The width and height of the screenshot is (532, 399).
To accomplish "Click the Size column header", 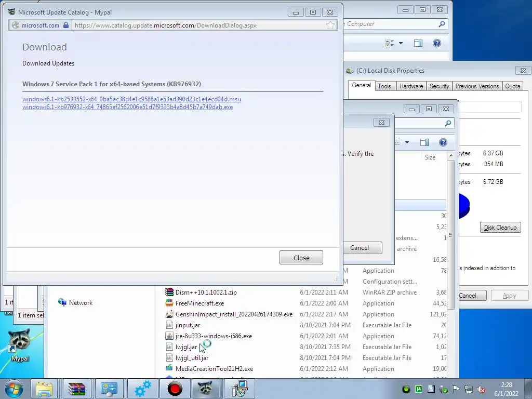I will click(430, 157).
